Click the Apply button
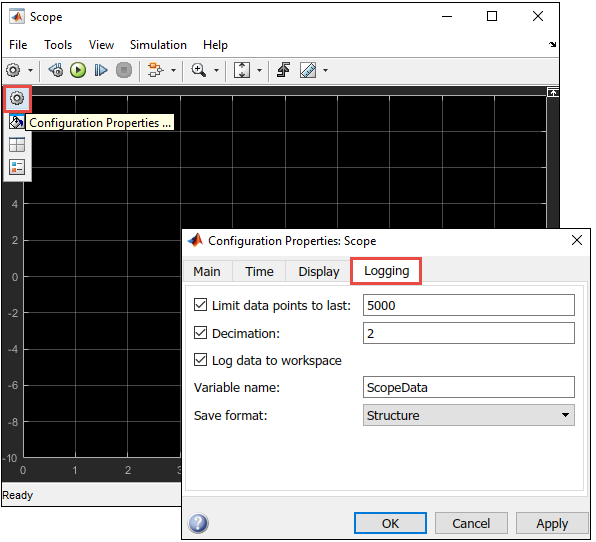The width and height of the screenshot is (596, 542). (552, 523)
